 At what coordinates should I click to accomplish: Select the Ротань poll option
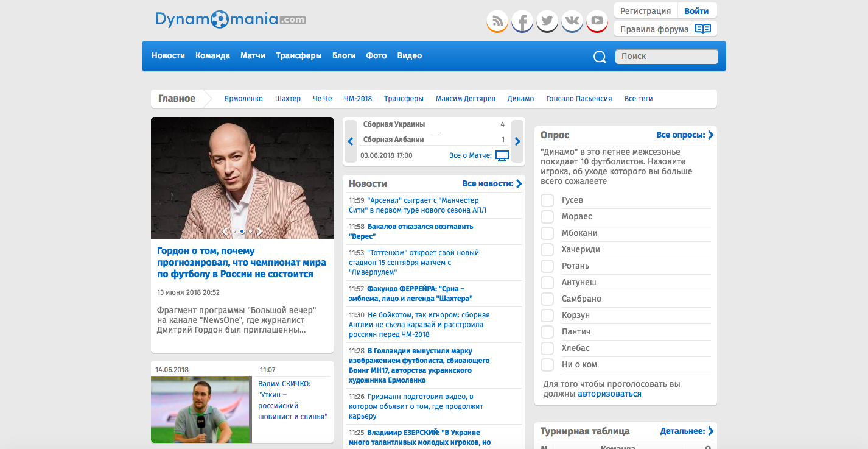tap(547, 266)
